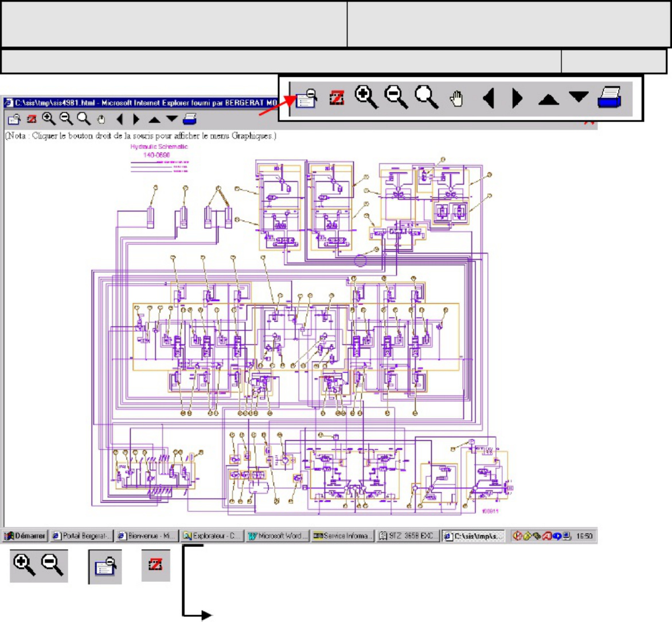Viewport: 672px width, 622px height.
Task: Switch to Bienvenue - M taskbar window
Action: 146,536
